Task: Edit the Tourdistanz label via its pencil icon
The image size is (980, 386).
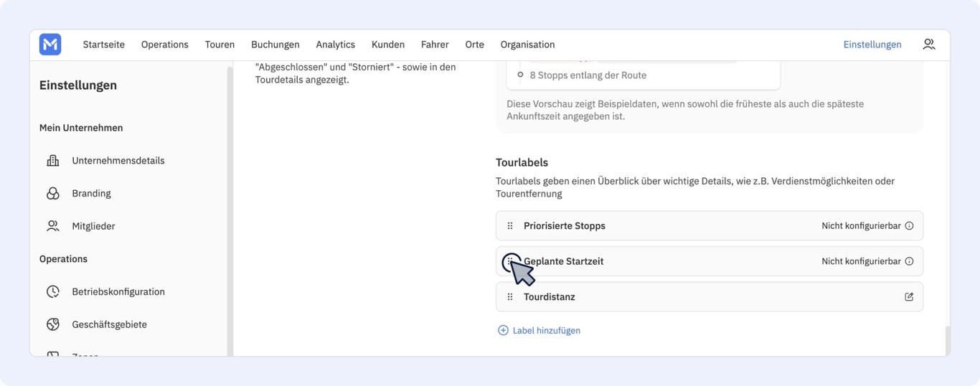Action: pyautogui.click(x=909, y=297)
